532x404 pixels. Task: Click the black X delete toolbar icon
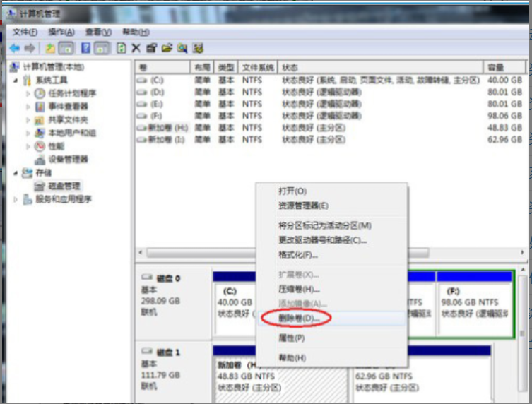pos(136,48)
